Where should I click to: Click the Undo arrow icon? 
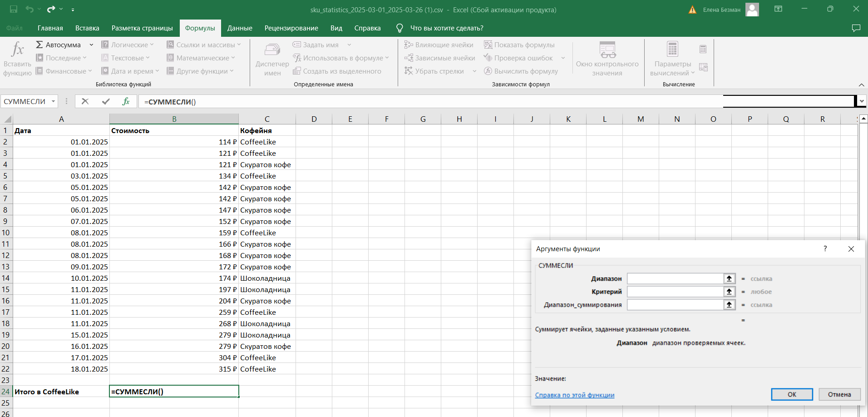click(30, 9)
